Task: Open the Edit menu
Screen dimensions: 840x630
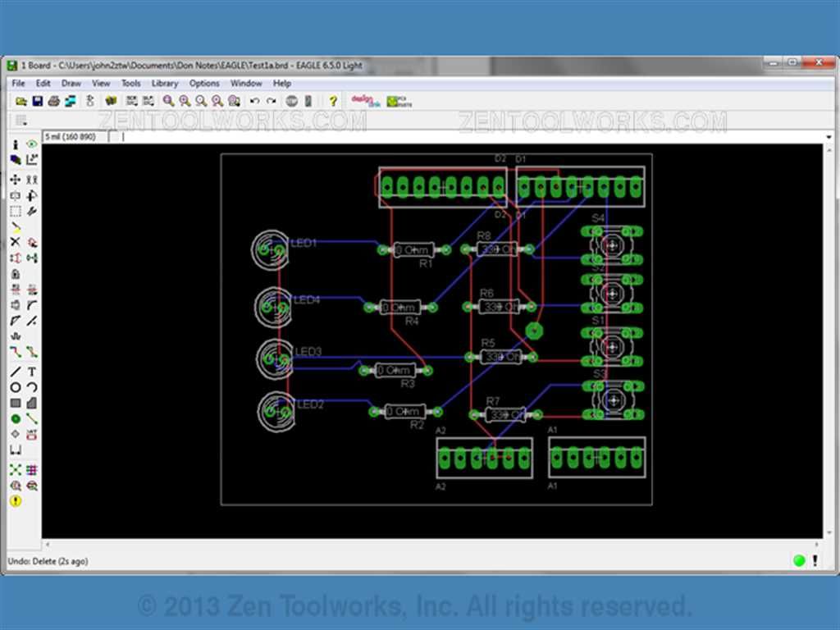Action: pos(43,83)
